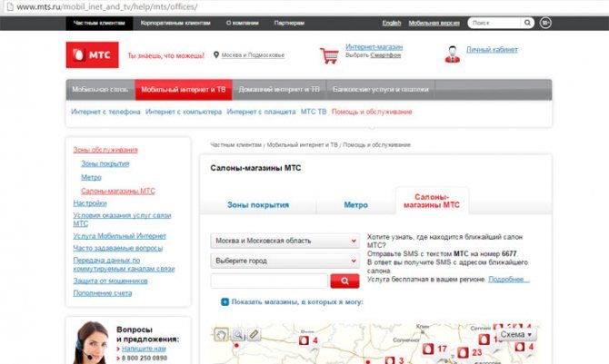
Task: Select the hand pan tool on map
Action: click(221, 334)
